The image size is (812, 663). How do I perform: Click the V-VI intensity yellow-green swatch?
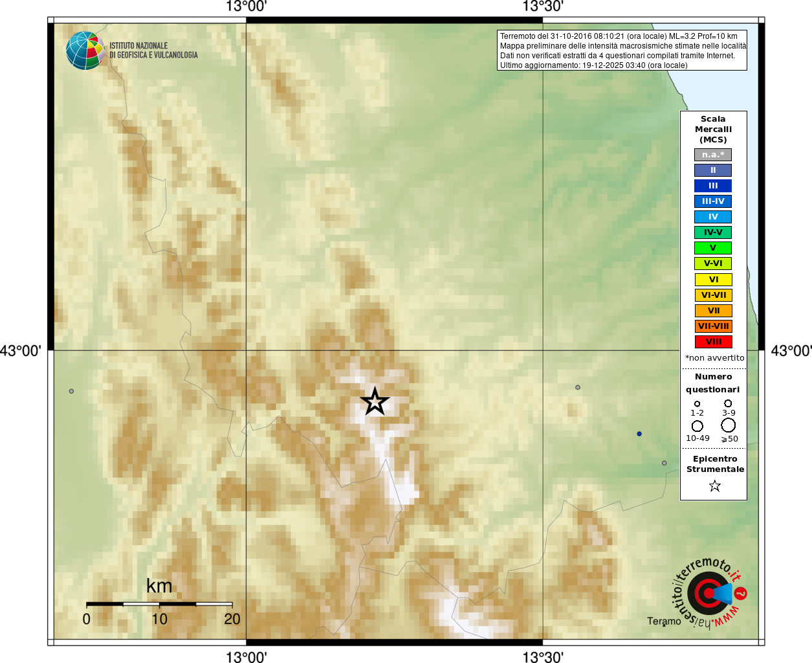tap(713, 264)
